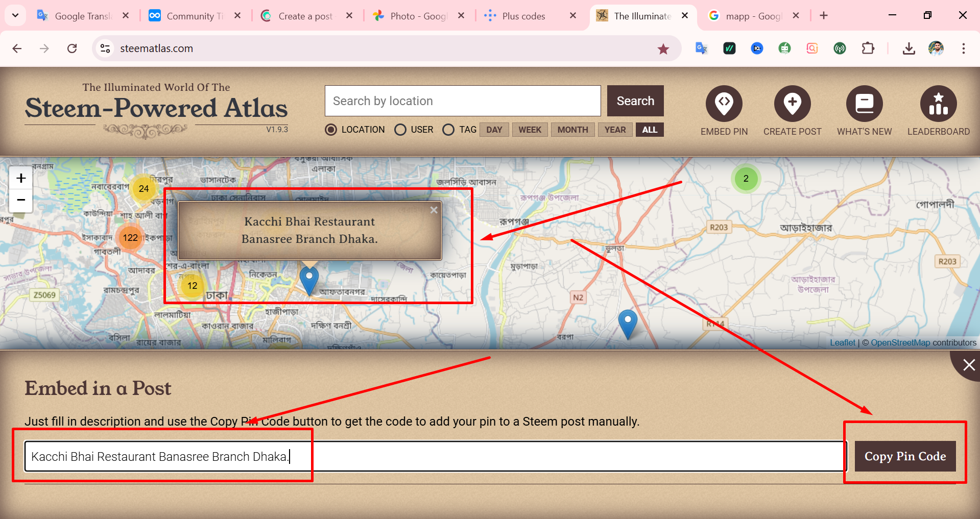Open the Extensions puzzle menu

(x=868, y=48)
